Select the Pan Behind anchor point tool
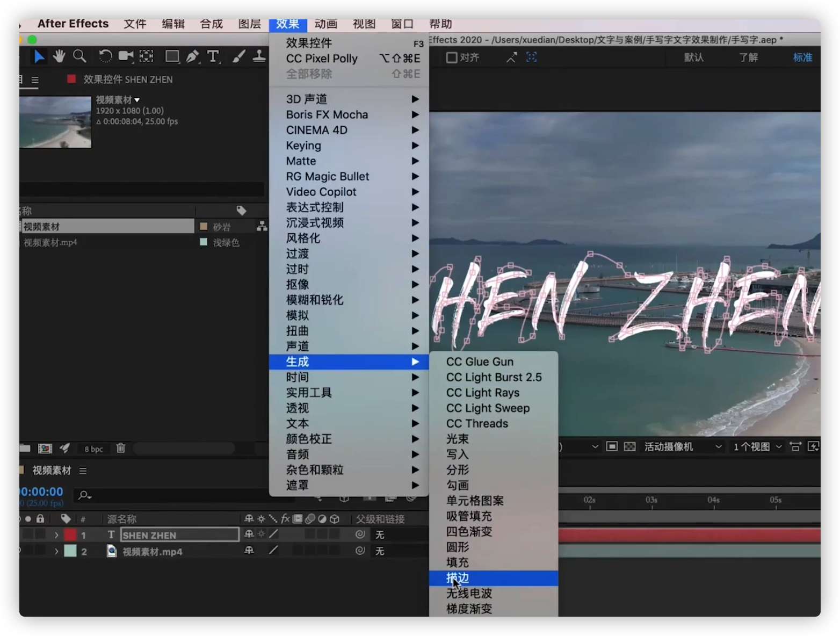The image size is (840, 636). pyautogui.click(x=146, y=56)
